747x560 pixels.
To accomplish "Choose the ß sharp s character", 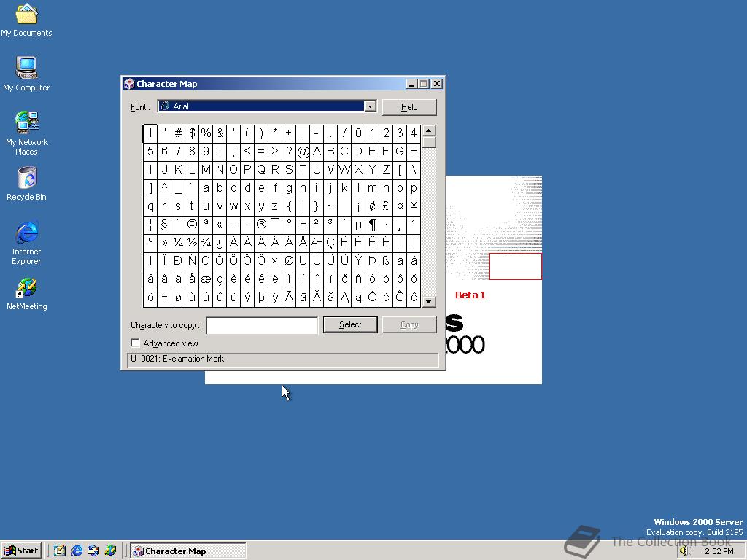I will click(x=386, y=261).
